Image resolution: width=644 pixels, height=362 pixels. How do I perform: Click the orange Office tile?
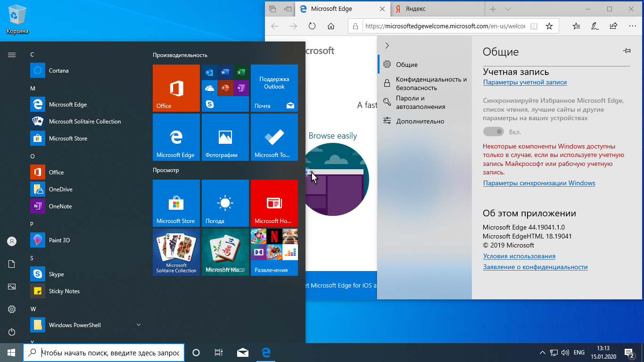pos(176,88)
